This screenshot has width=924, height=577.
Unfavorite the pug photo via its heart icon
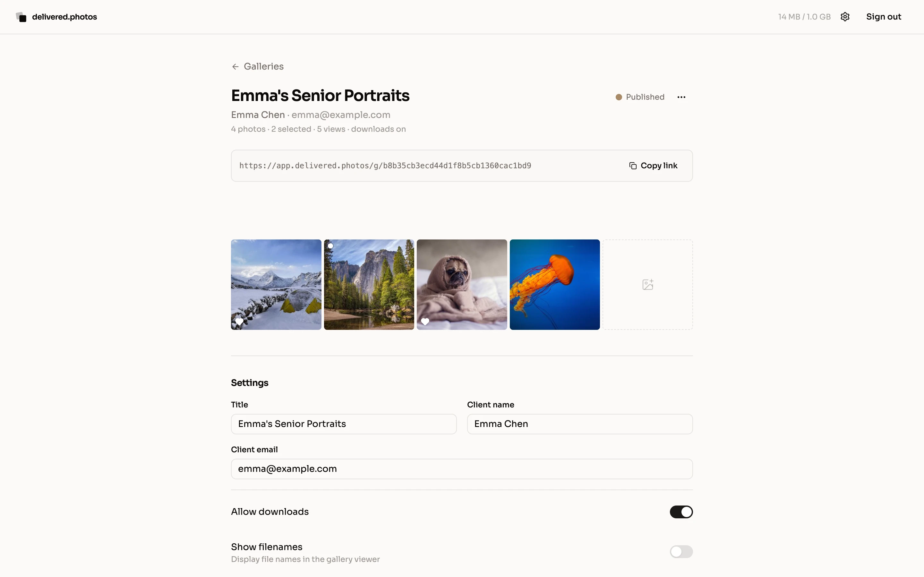click(x=425, y=321)
